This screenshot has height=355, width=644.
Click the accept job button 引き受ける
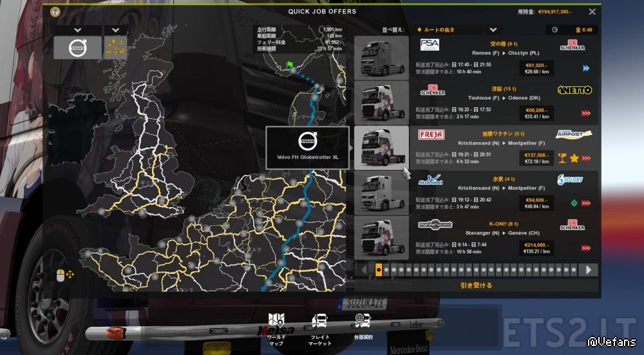[x=476, y=286]
